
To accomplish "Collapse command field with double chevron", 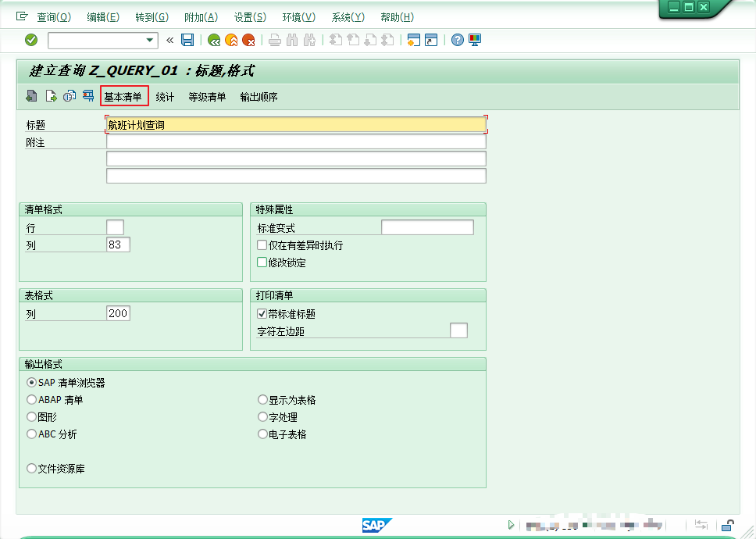I will coord(169,40).
